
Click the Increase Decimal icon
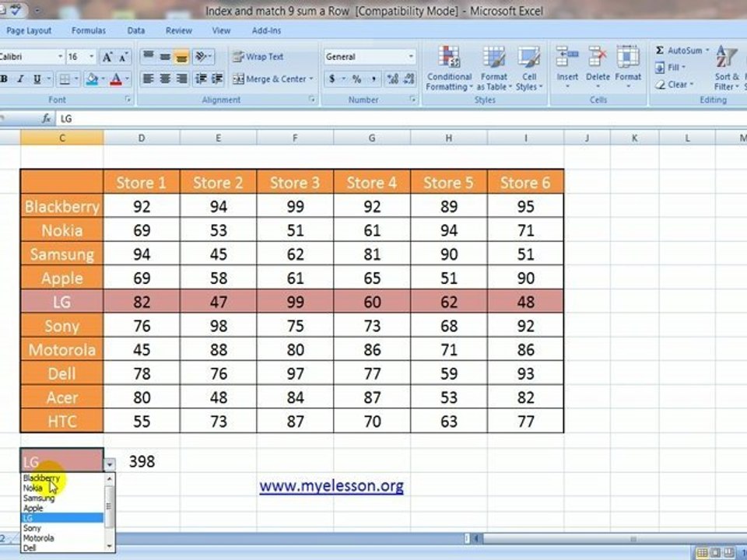392,79
